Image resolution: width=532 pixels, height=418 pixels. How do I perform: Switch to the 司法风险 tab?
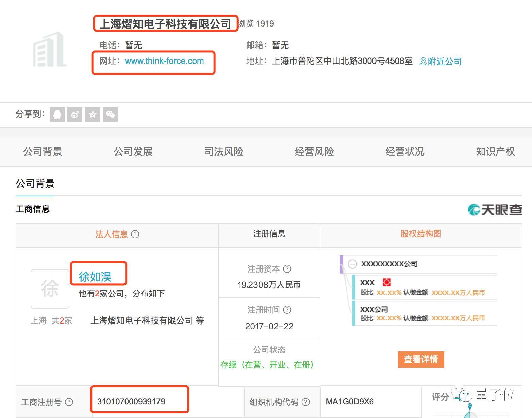point(223,152)
